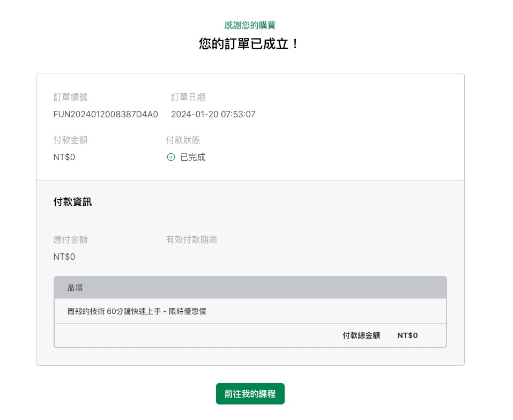Click the 前往我的課程 button
The image size is (513, 420).
(250, 394)
